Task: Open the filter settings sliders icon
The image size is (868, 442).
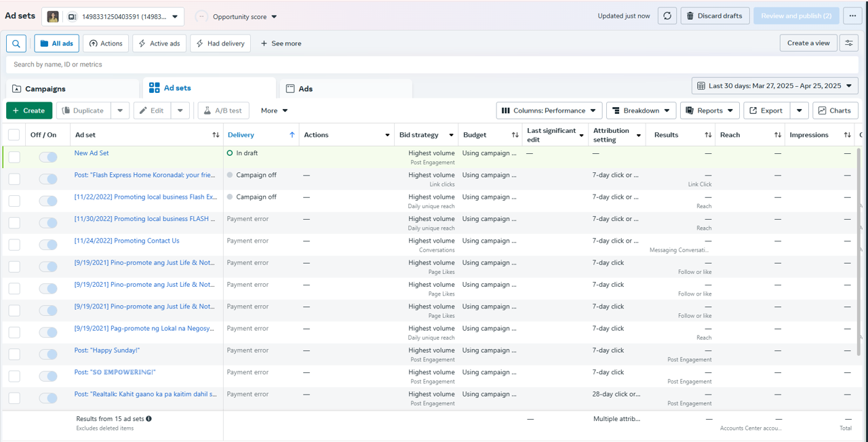Action: coord(848,43)
